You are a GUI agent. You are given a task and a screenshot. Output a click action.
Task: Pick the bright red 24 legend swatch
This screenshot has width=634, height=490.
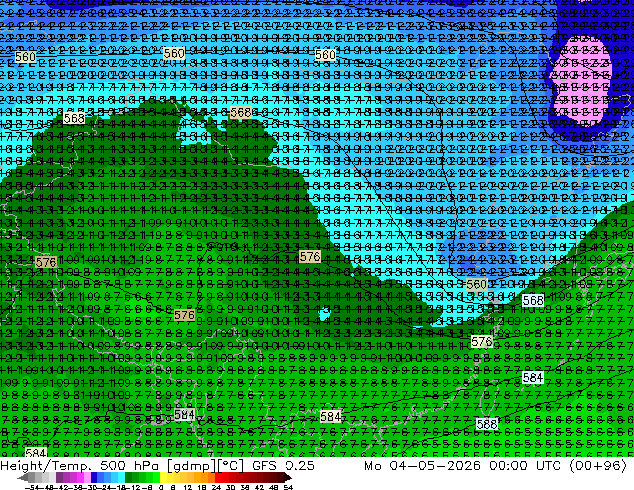pos(219,477)
